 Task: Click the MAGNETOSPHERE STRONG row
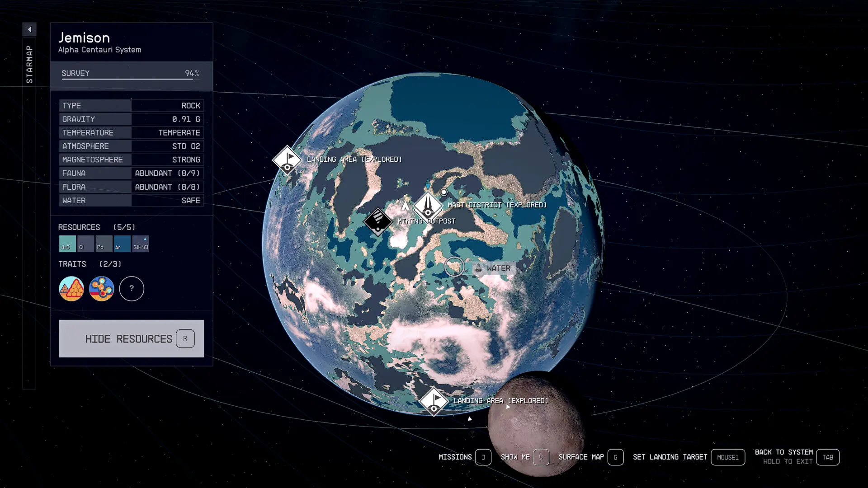point(131,160)
